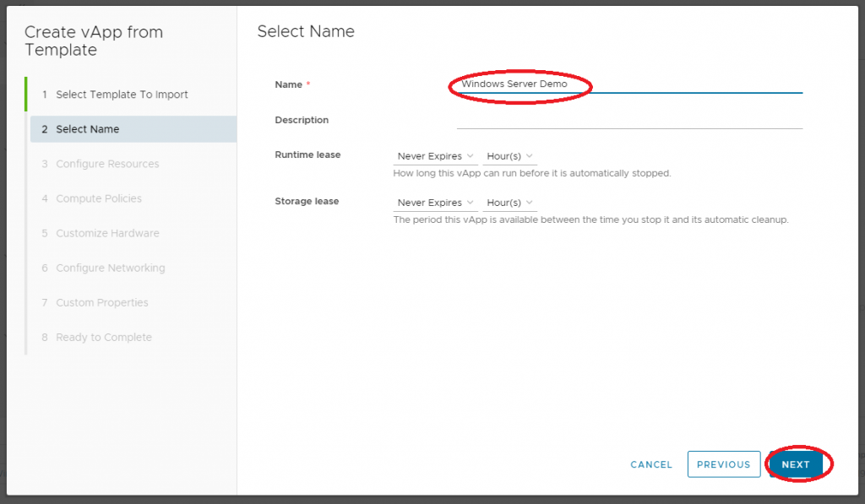
Task: Open Runtime lease Hour(s) unit dropdown
Action: click(x=509, y=156)
